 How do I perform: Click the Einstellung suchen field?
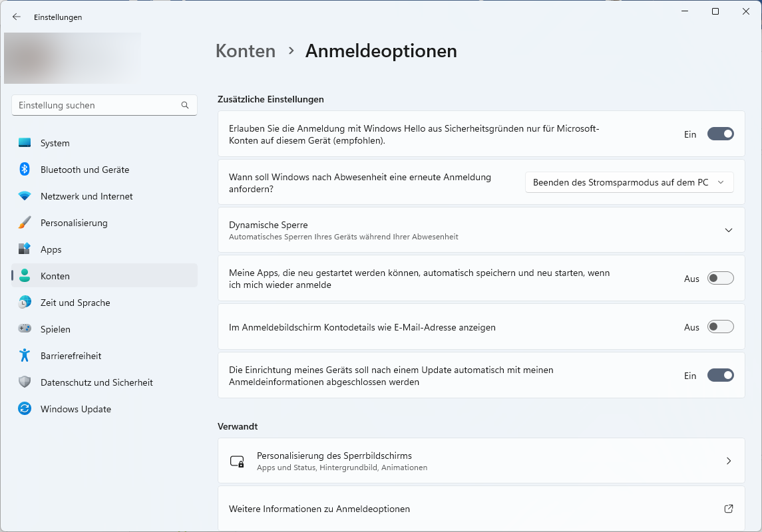coord(104,105)
